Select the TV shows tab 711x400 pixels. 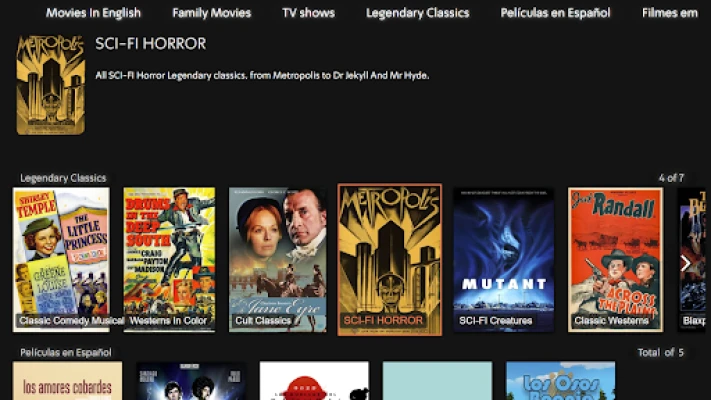point(308,13)
